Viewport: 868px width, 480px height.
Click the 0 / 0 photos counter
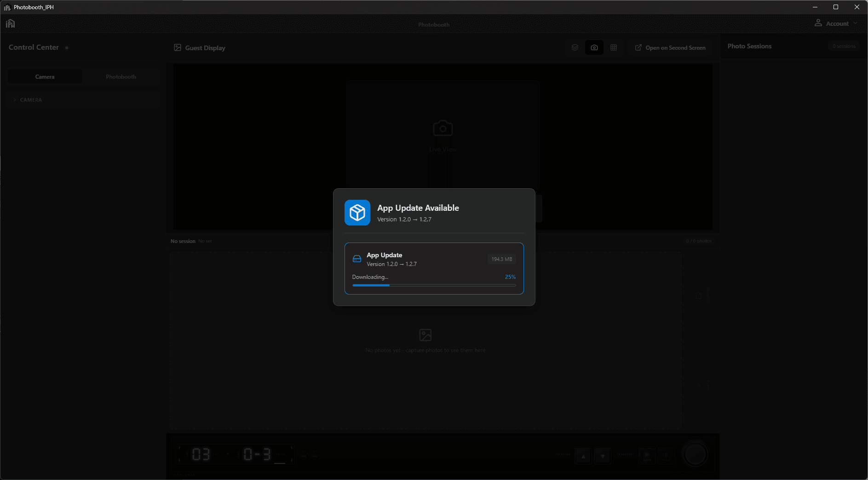pos(699,241)
